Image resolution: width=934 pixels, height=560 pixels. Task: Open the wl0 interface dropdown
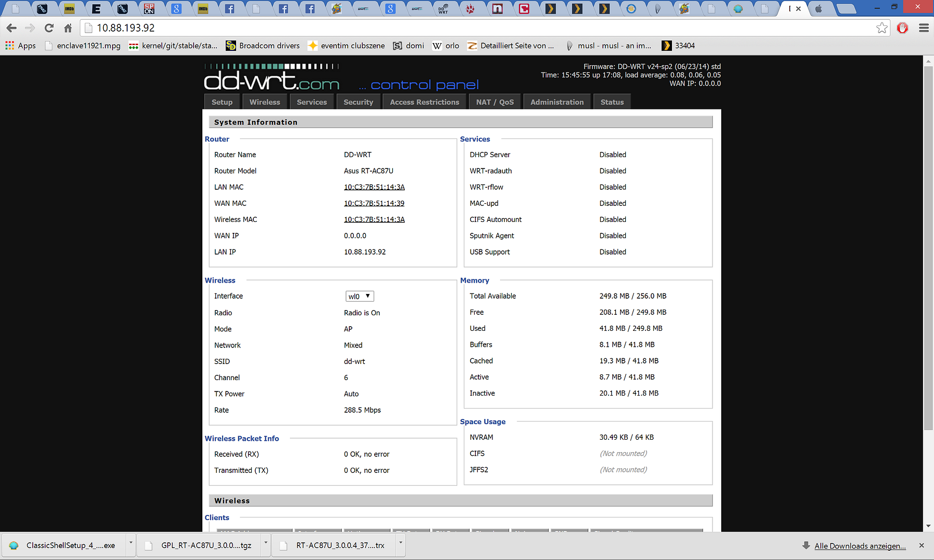click(360, 296)
